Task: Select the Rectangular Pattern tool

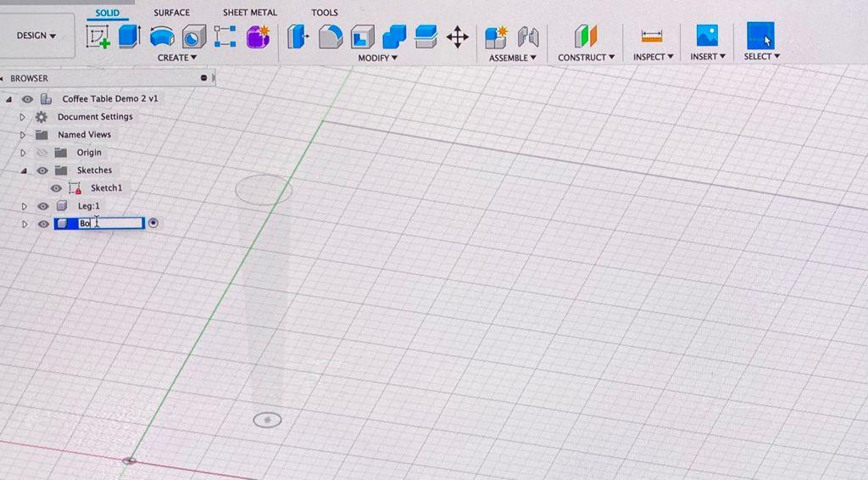Action: [x=225, y=36]
